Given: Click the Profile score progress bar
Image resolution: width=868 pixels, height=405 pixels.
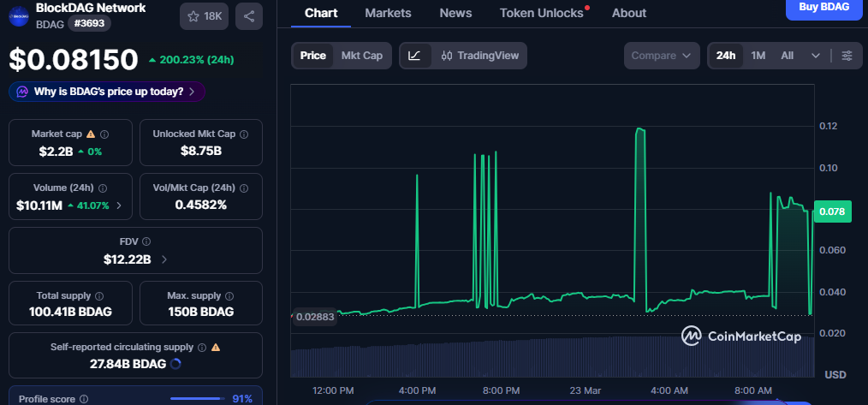Looking at the screenshot, I should [x=197, y=399].
